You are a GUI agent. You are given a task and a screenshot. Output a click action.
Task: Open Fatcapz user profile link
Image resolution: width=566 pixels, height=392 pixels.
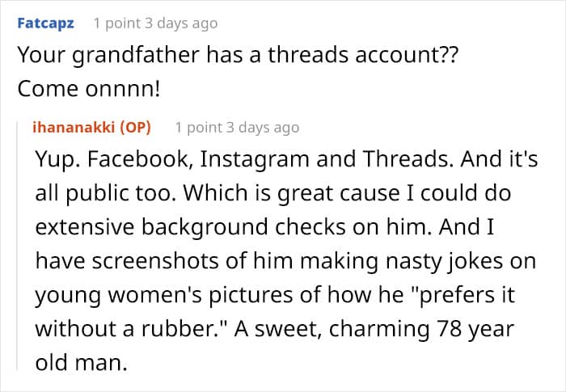click(45, 23)
